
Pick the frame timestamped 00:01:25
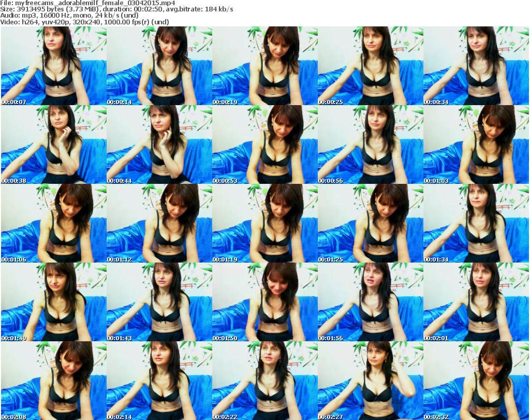pos(371,223)
